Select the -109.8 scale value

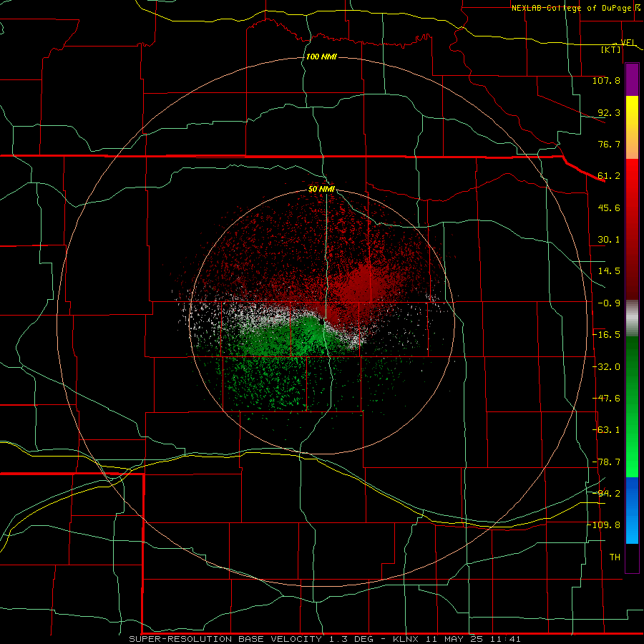(x=605, y=525)
